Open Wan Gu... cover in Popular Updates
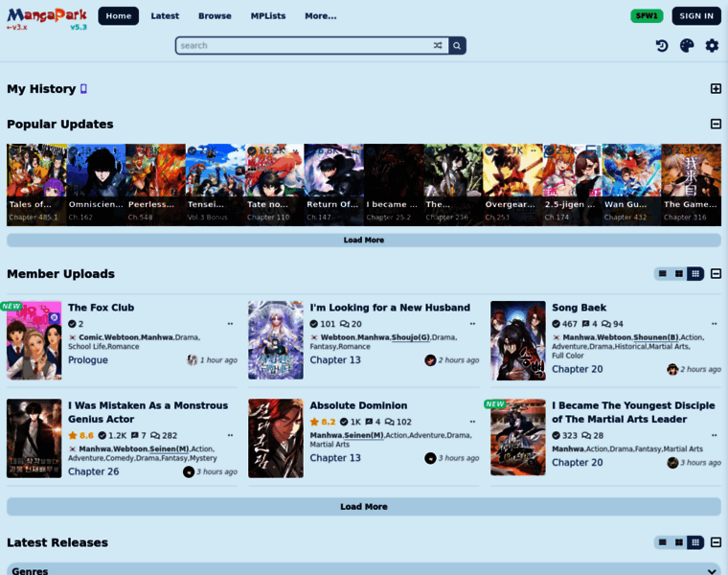 point(631,185)
